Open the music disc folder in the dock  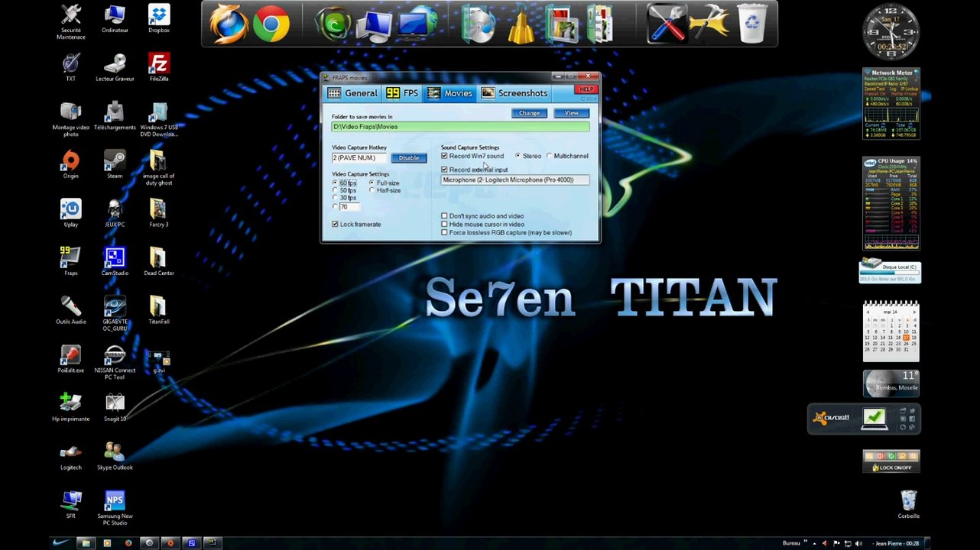point(479,24)
